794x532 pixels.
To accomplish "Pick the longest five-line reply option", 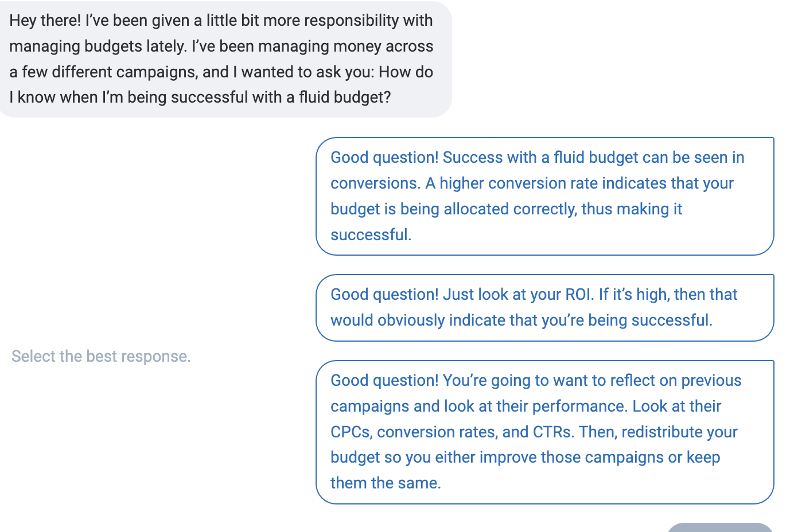I will (544, 432).
